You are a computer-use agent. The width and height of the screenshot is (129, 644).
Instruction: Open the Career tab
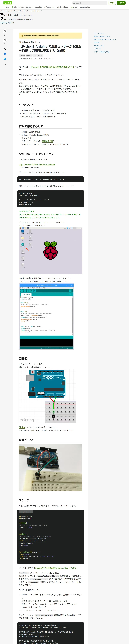tap(74, 7)
